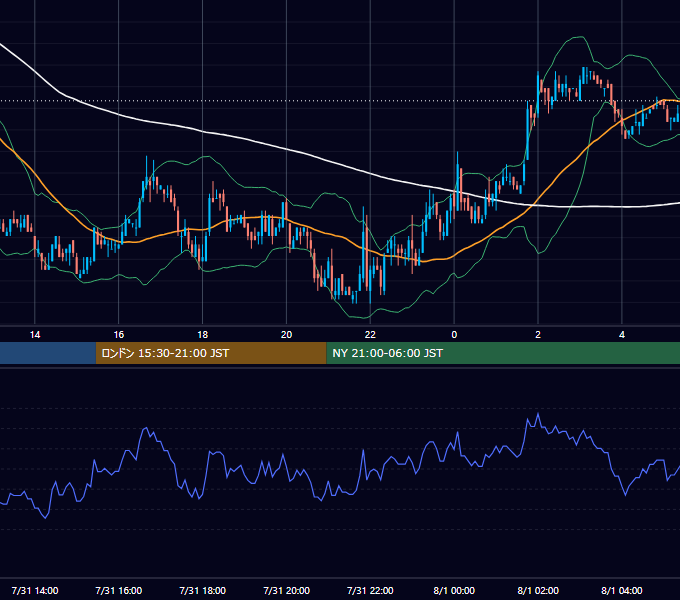Image resolution: width=680 pixels, height=600 pixels.
Task: Click hour label 18 on price chart axis
Action: [x=203, y=335]
